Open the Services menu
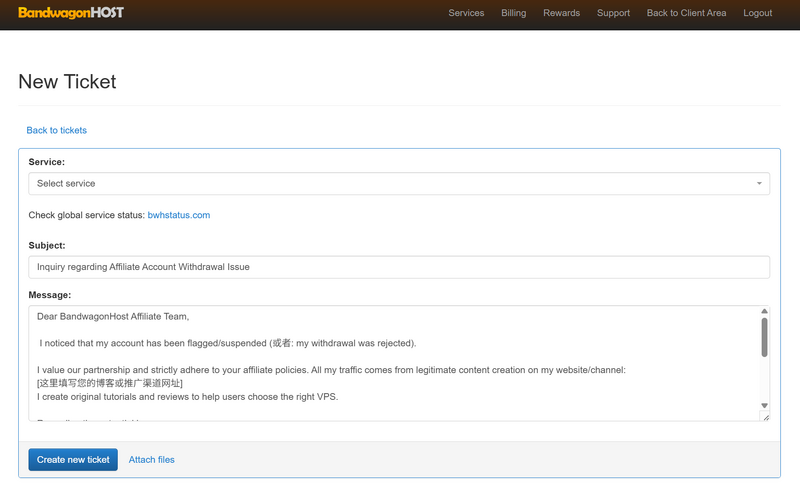This screenshot has width=800, height=486. 466,13
